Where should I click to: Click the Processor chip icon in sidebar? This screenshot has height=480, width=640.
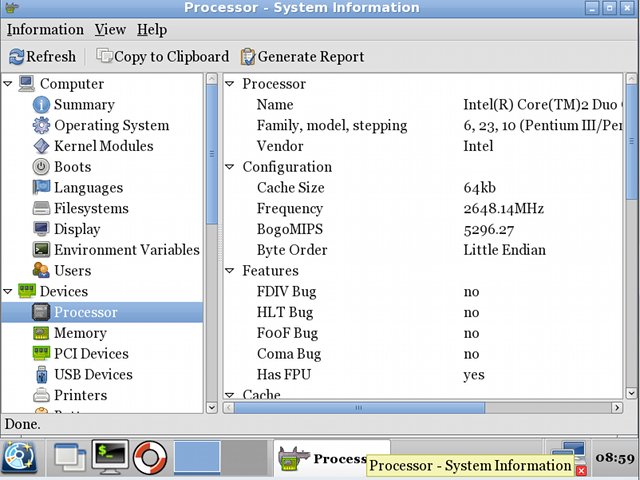pyautogui.click(x=41, y=312)
